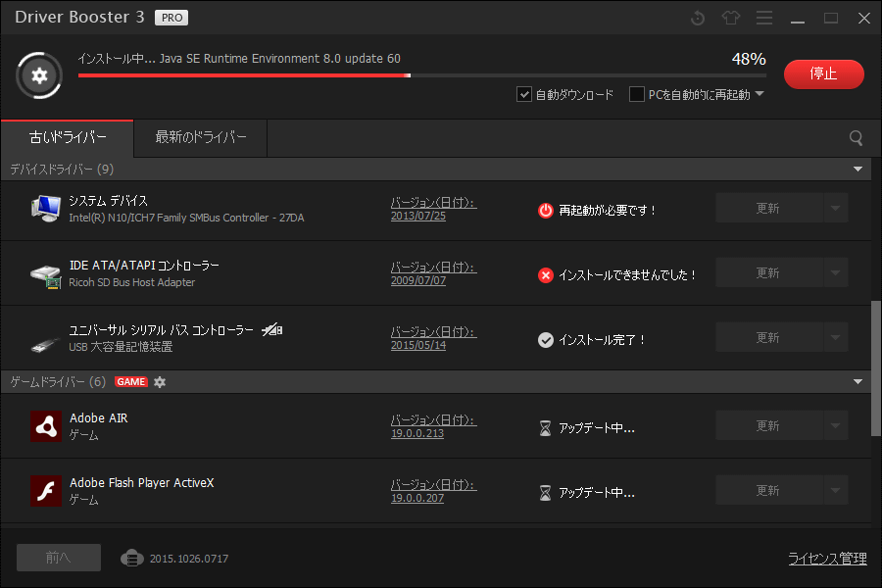Click the インストールできませんでした！ status text
Image resolution: width=882 pixels, height=588 pixels.
pyautogui.click(x=628, y=275)
